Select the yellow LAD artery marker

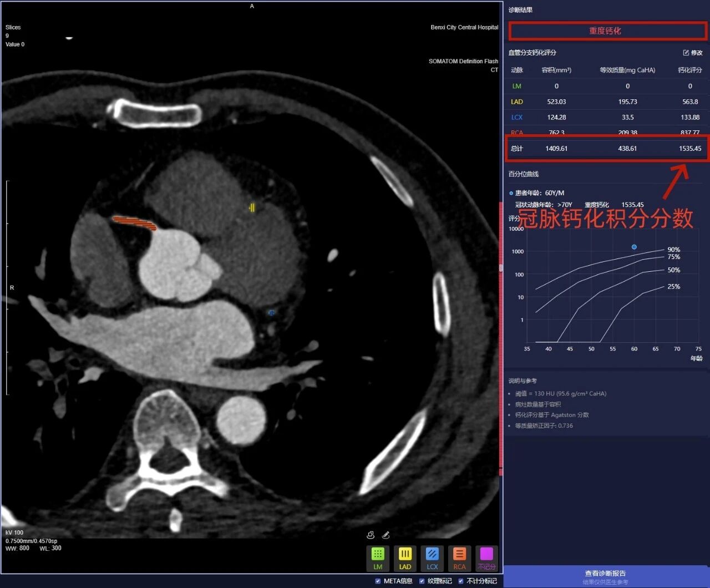(405, 557)
